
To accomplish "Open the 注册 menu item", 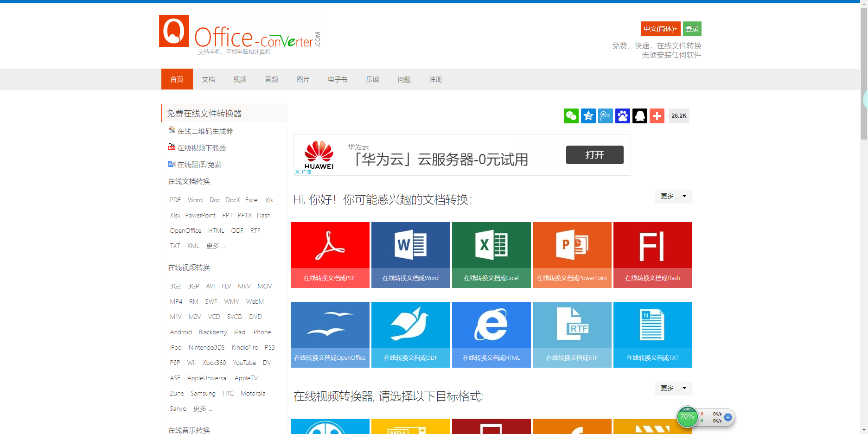I will click(435, 79).
